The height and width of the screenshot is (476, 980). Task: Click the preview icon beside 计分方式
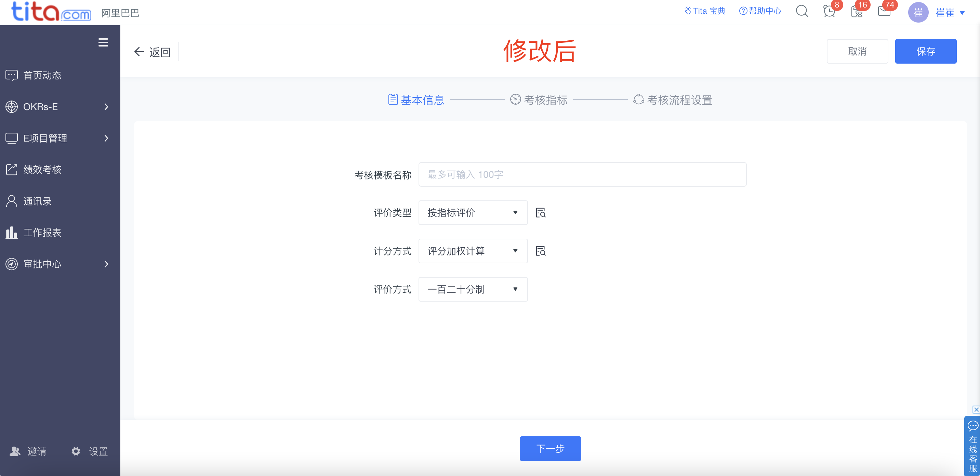[x=541, y=251]
